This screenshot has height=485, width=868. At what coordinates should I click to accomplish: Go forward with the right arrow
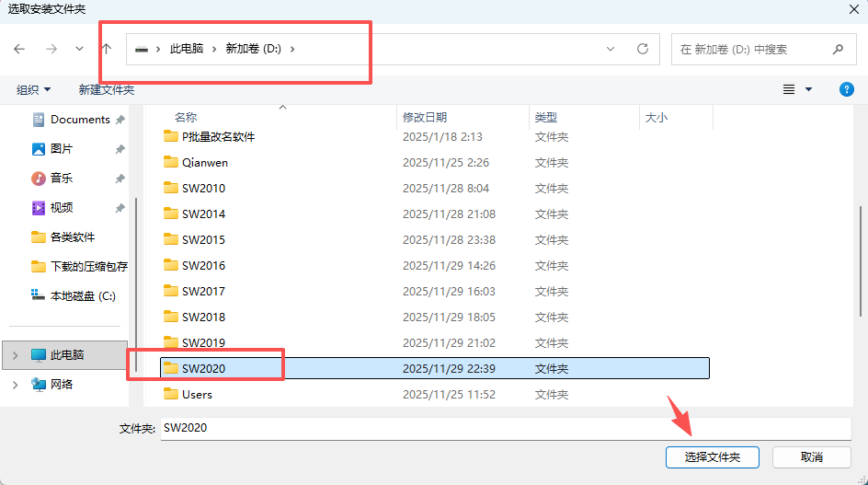tap(51, 49)
